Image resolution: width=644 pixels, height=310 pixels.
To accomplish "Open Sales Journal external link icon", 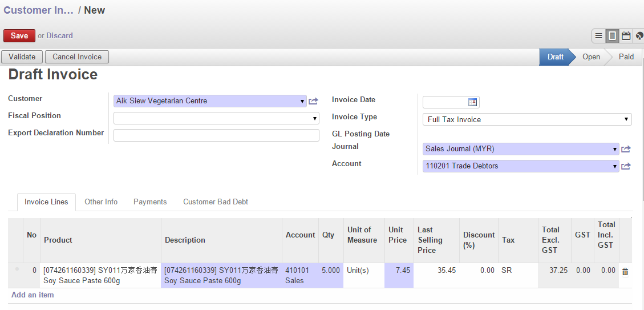I will tap(626, 149).
